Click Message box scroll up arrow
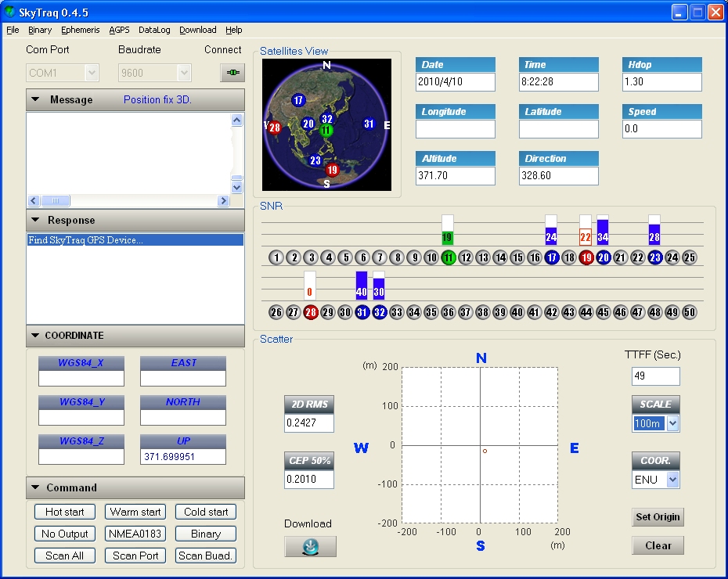728x579 pixels. point(236,120)
